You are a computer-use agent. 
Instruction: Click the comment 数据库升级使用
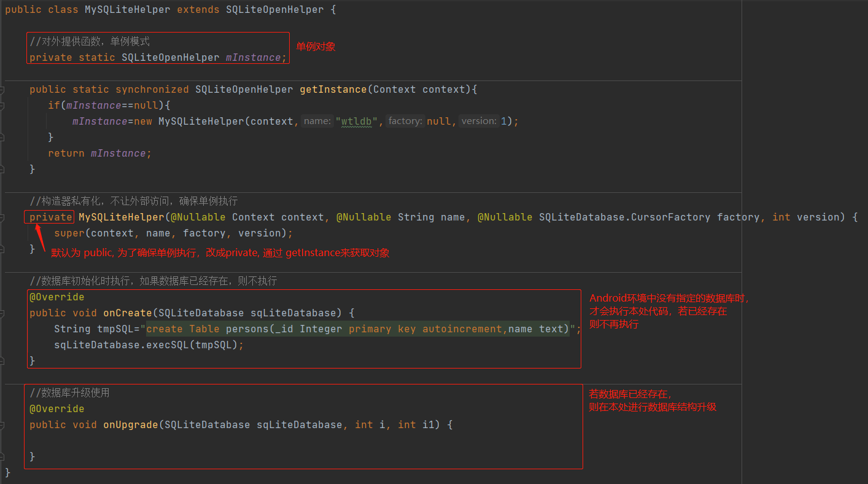pos(69,393)
